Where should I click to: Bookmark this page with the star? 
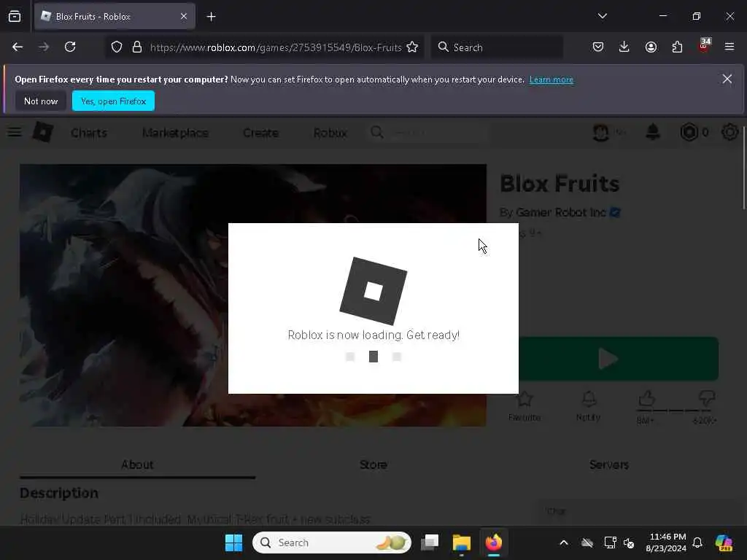pos(412,47)
